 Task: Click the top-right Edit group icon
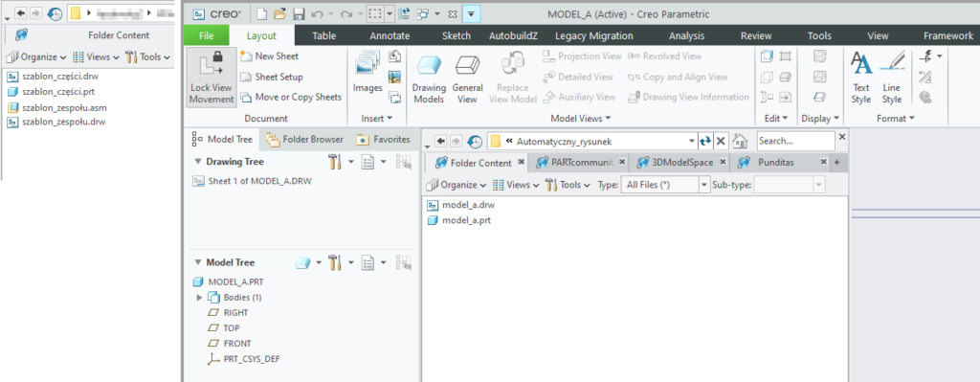[x=786, y=56]
